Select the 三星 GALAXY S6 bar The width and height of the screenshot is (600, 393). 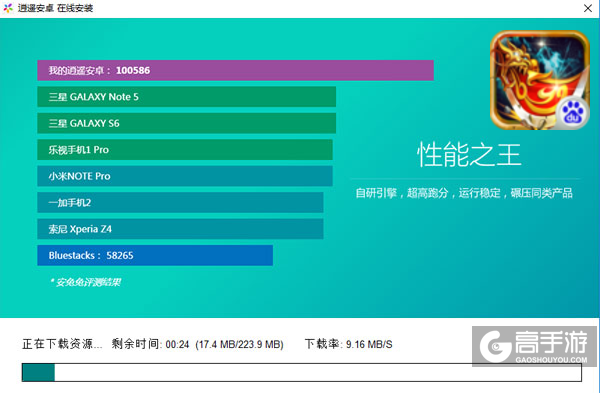186,123
